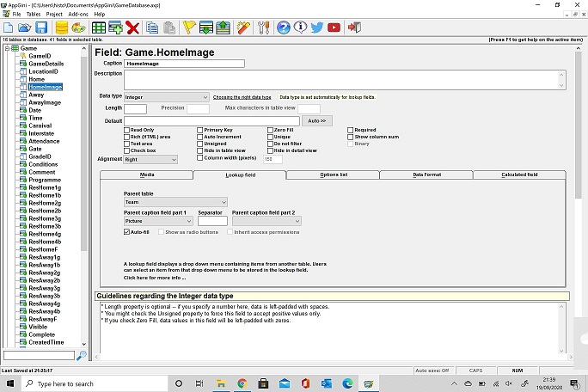Click the red X delete icon

(132, 28)
